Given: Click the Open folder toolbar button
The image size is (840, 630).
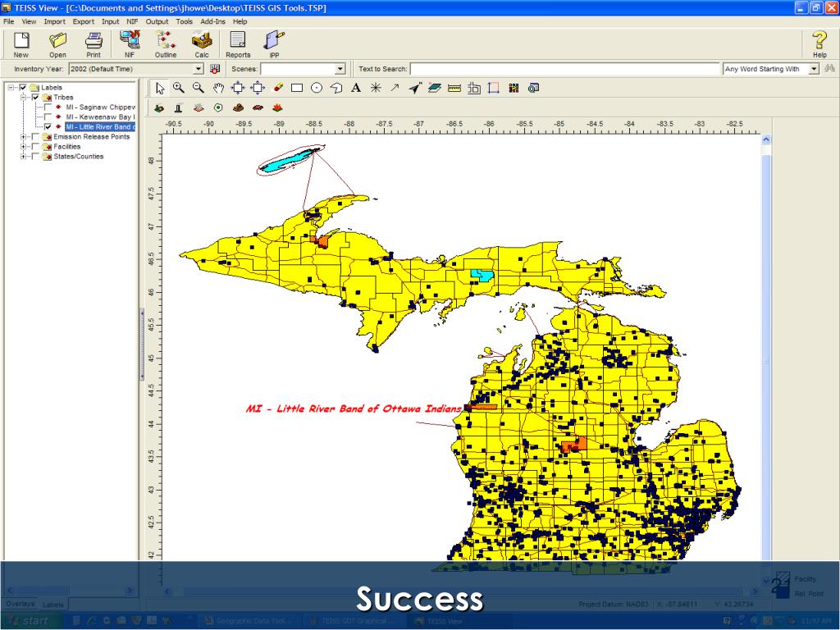Looking at the screenshot, I should pyautogui.click(x=57, y=44).
